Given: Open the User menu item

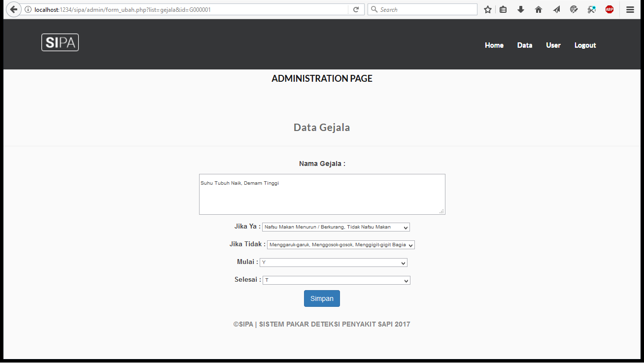Looking at the screenshot, I should (553, 45).
